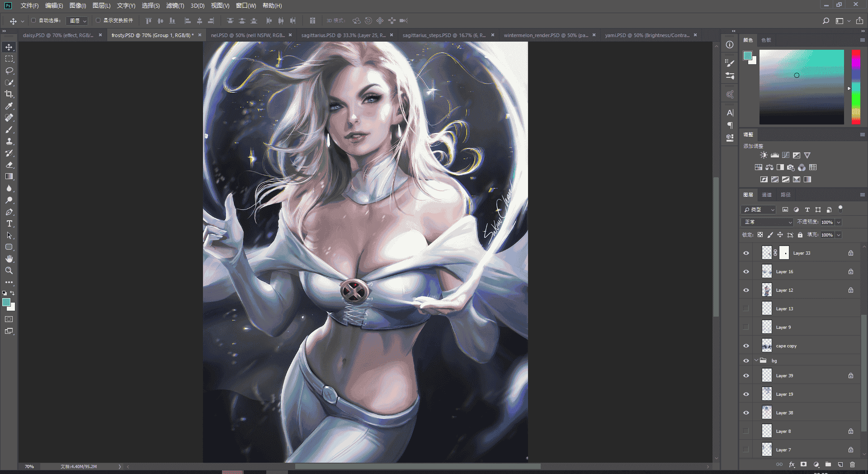Select the Eraser tool
The width and height of the screenshot is (868, 474).
tap(9, 165)
